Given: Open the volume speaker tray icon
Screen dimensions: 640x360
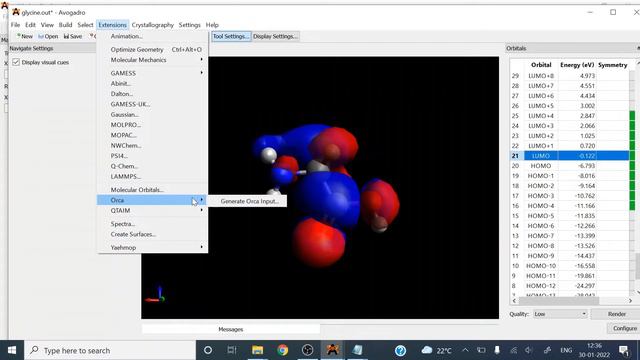Looking at the screenshot, I should (x=529, y=350).
